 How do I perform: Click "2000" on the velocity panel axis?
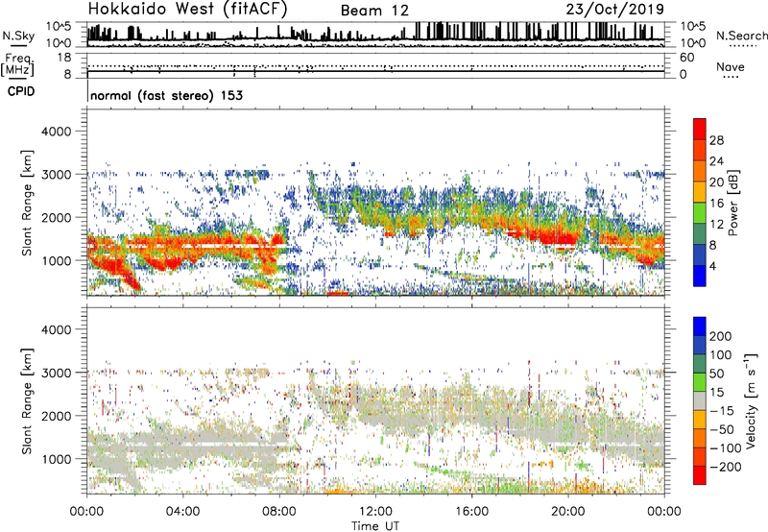coord(56,416)
